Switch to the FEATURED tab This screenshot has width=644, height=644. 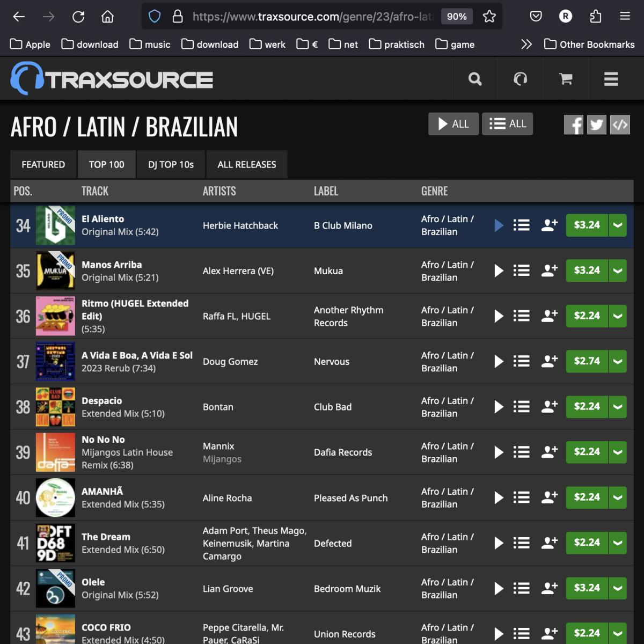pos(43,164)
